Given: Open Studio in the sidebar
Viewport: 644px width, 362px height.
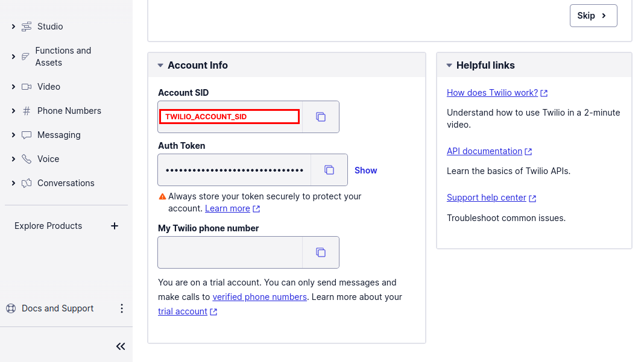Looking at the screenshot, I should pyautogui.click(x=50, y=27).
